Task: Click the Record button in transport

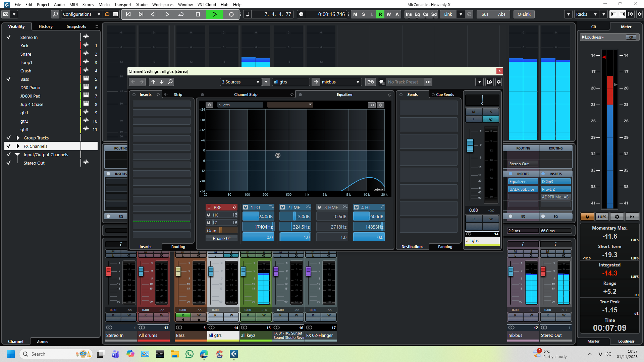Action: (231, 14)
